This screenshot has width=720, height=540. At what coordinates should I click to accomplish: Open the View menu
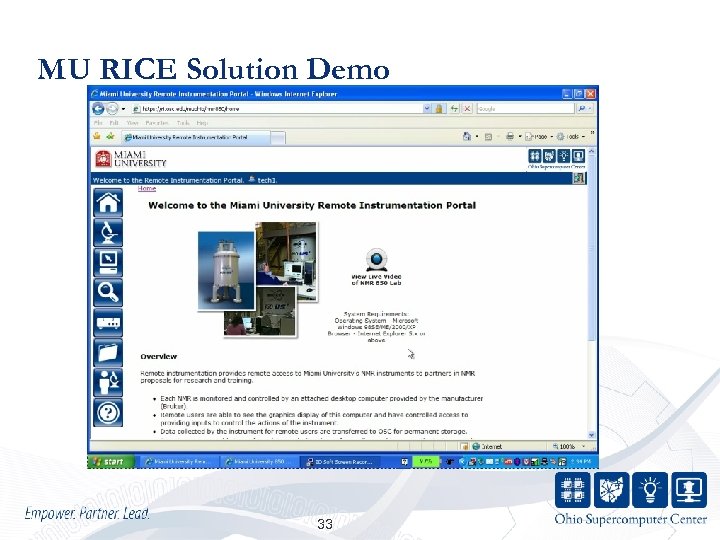click(132, 123)
